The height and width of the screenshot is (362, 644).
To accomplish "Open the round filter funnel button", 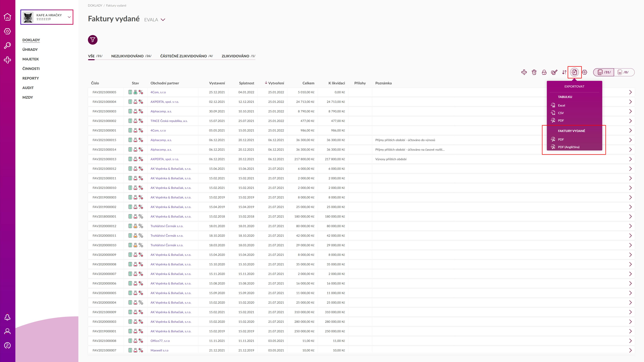I will 93,40.
